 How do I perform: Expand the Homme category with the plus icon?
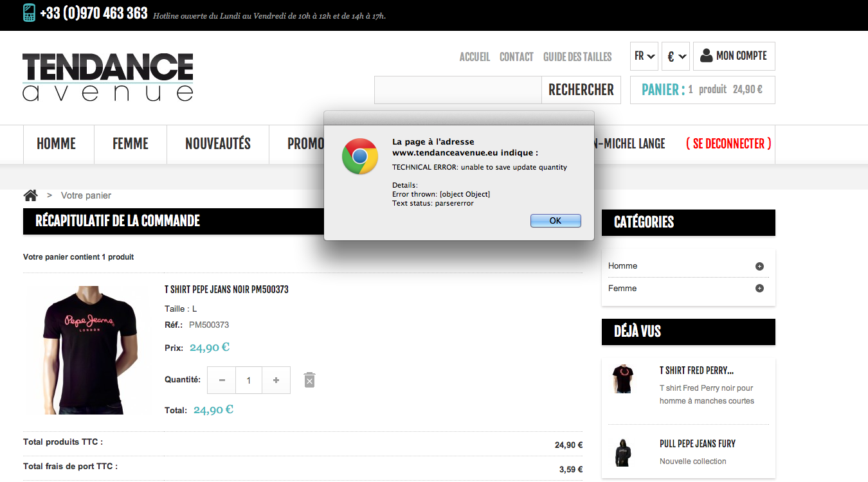759,266
